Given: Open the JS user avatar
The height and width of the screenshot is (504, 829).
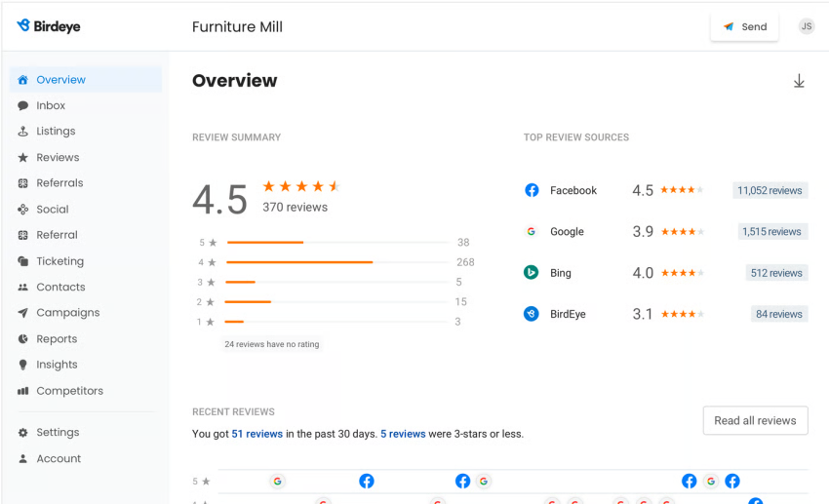Looking at the screenshot, I should (x=807, y=26).
